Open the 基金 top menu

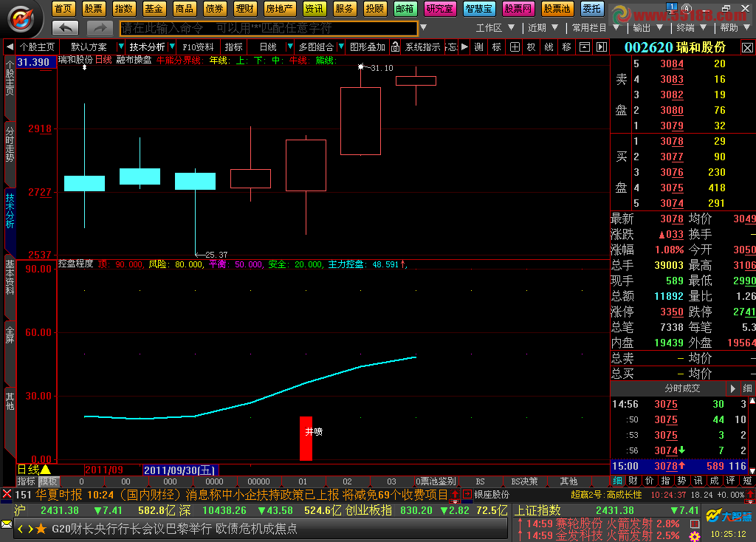click(x=154, y=9)
